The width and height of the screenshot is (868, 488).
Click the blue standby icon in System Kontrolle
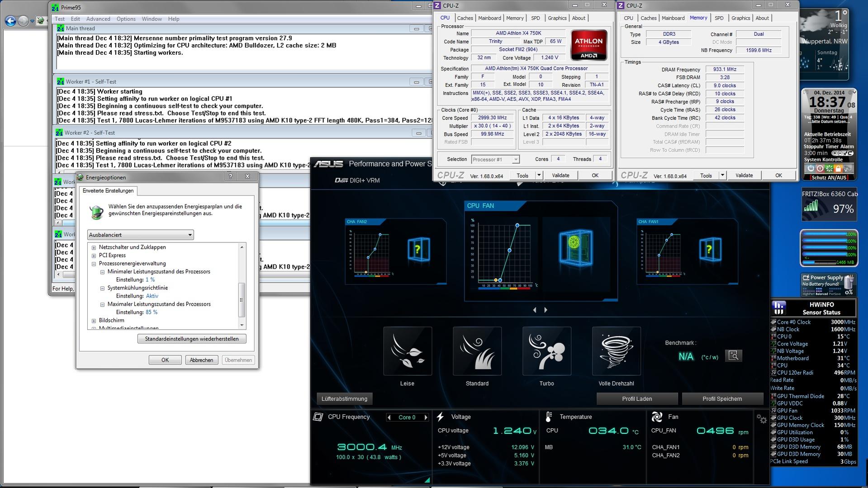[810, 168]
